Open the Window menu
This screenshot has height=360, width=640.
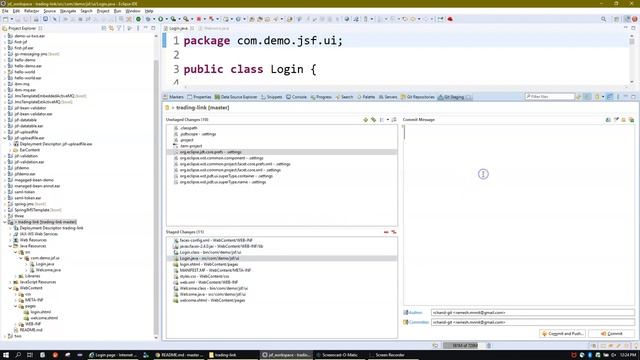coord(133,11)
